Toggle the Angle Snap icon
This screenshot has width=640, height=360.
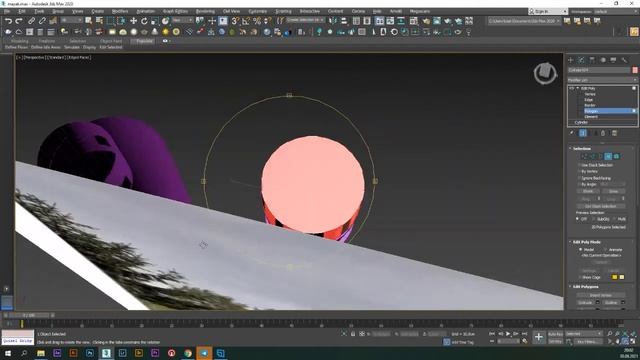click(x=246, y=21)
